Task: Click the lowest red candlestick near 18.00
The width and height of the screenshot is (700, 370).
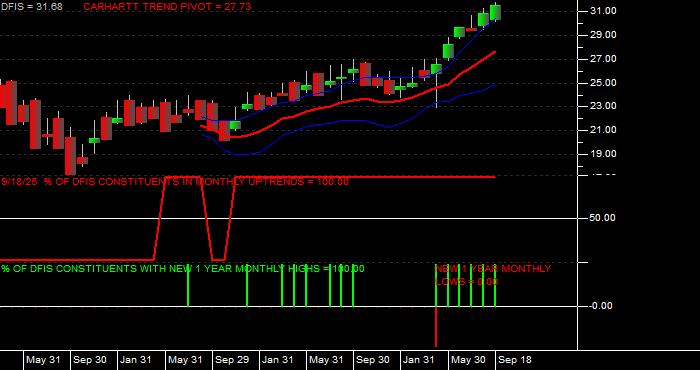Action: pyautogui.click(x=70, y=155)
